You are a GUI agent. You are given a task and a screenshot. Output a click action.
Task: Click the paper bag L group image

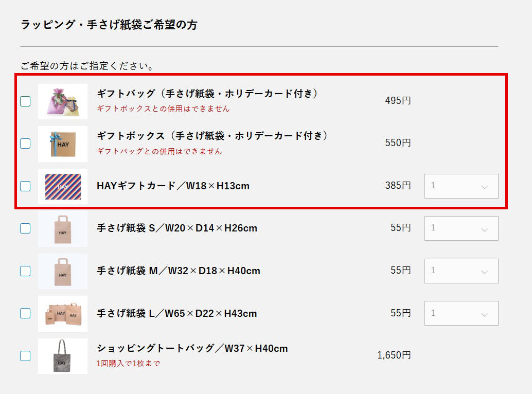(63, 313)
